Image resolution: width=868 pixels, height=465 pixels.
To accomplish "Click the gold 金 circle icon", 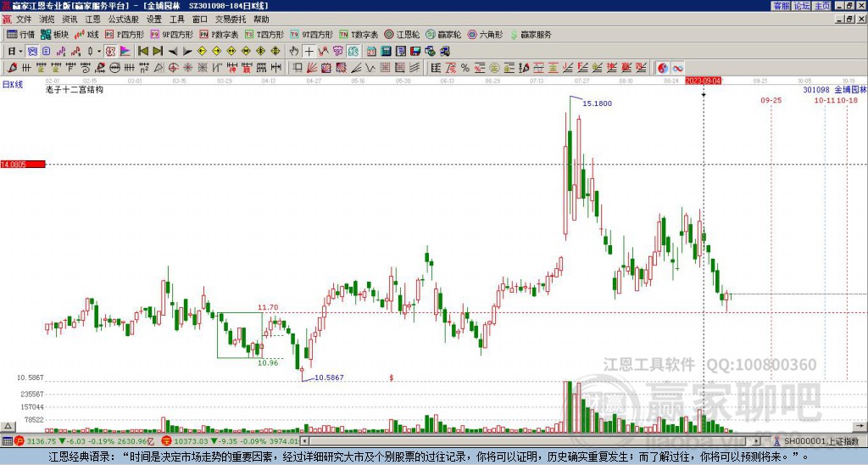I will (x=494, y=68).
